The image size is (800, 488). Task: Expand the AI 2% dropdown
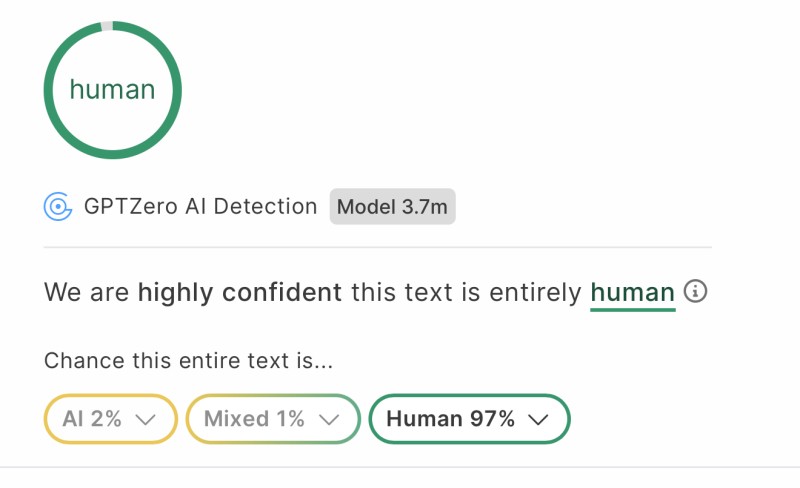point(110,419)
